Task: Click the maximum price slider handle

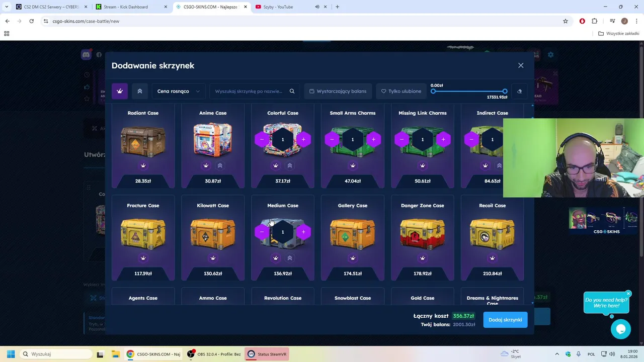Action: point(505,92)
